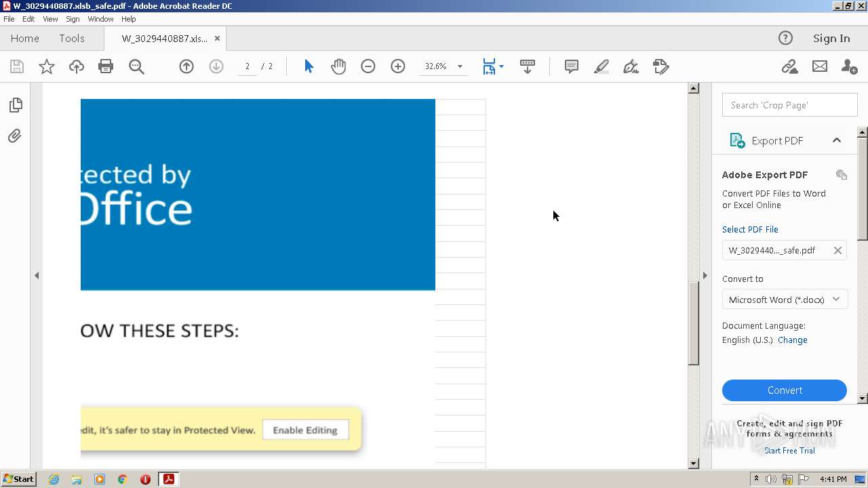Open the zoom level dropdown
The height and width of the screenshot is (488, 868).
click(460, 66)
